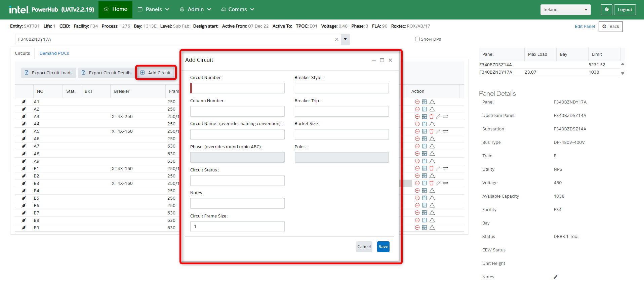Open the Ireland region dropdown

coord(565,10)
